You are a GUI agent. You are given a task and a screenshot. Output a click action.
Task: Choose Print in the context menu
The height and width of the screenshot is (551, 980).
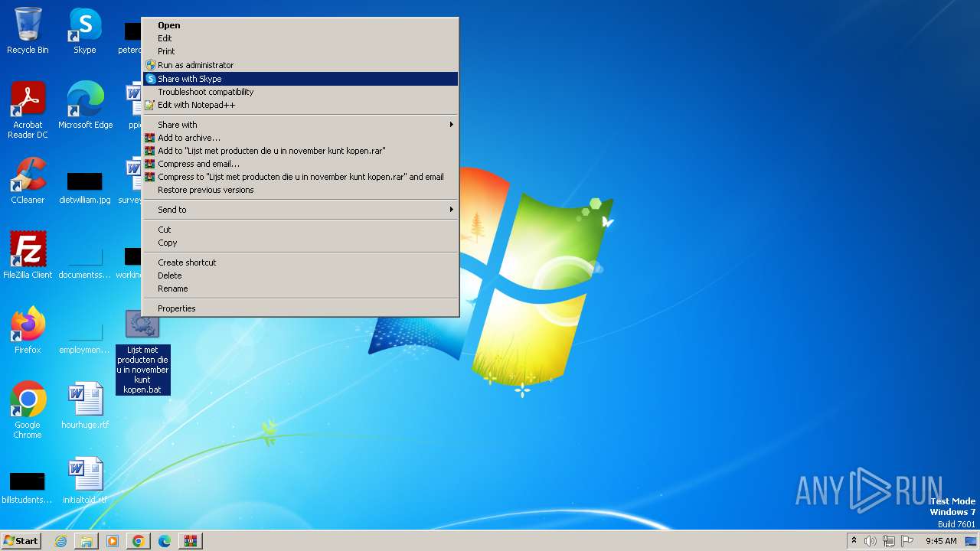coord(300,51)
